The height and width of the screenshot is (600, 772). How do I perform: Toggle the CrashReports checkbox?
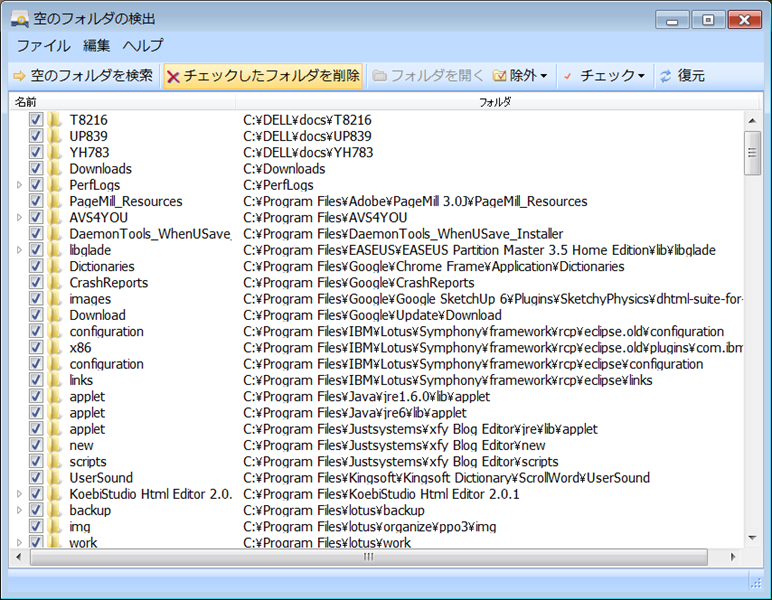36,282
